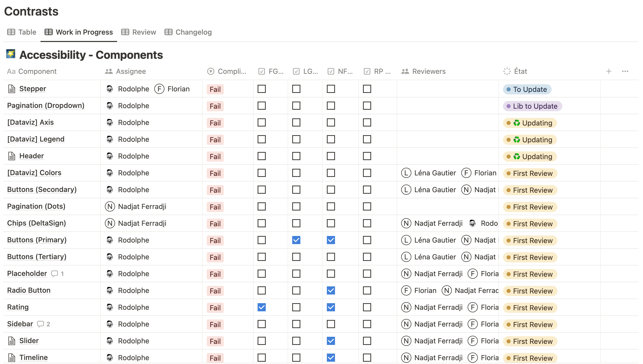Click the État column header
Screen dimensions: 643x364
pyautogui.click(x=520, y=71)
